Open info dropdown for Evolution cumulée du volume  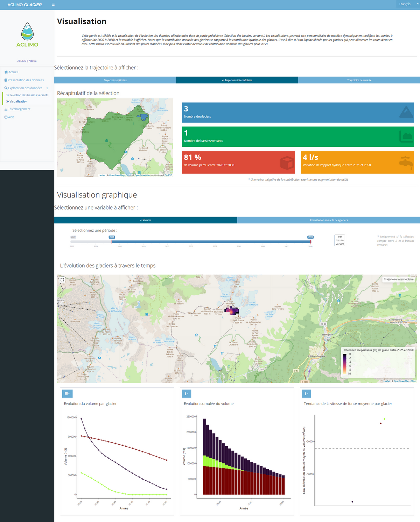click(187, 394)
